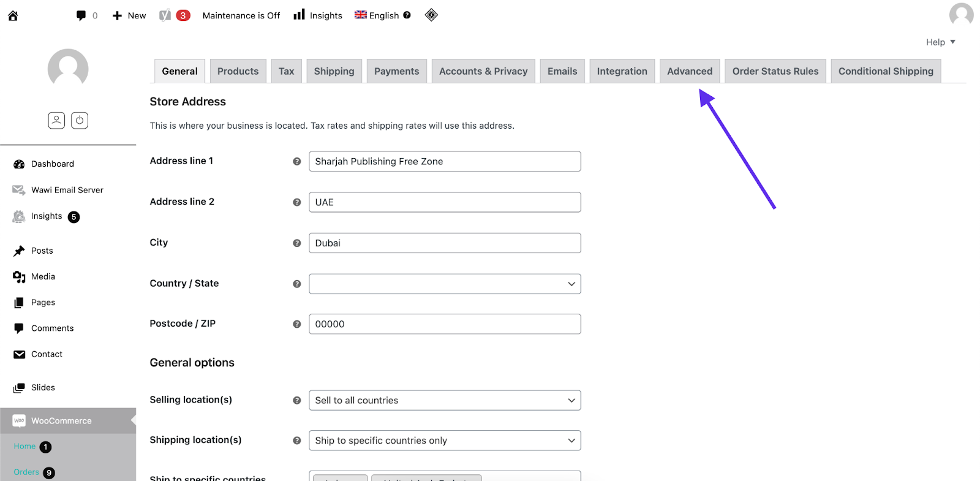Expand the Help panel toggle
This screenshot has height=481, width=980.
coord(940,42)
